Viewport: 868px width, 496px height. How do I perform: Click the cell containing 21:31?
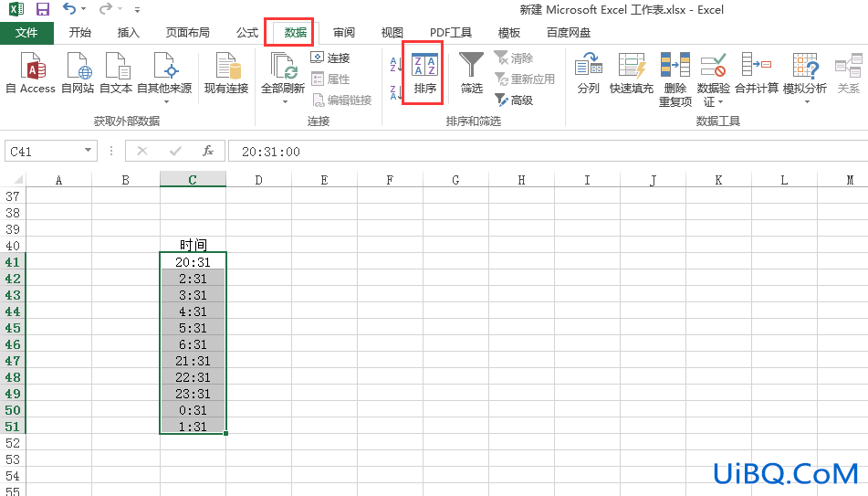pyautogui.click(x=193, y=360)
